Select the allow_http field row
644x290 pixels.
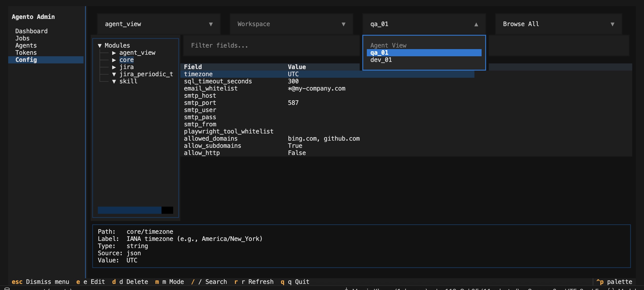click(327, 153)
